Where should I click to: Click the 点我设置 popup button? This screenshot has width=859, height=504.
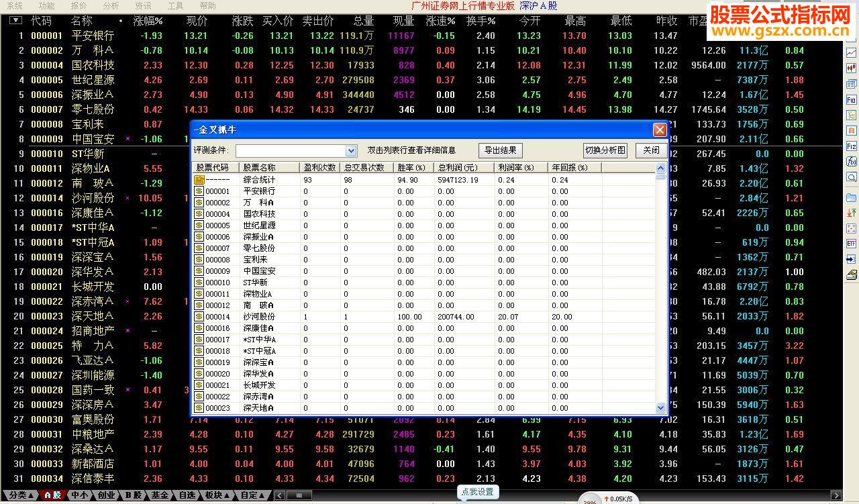tap(477, 492)
